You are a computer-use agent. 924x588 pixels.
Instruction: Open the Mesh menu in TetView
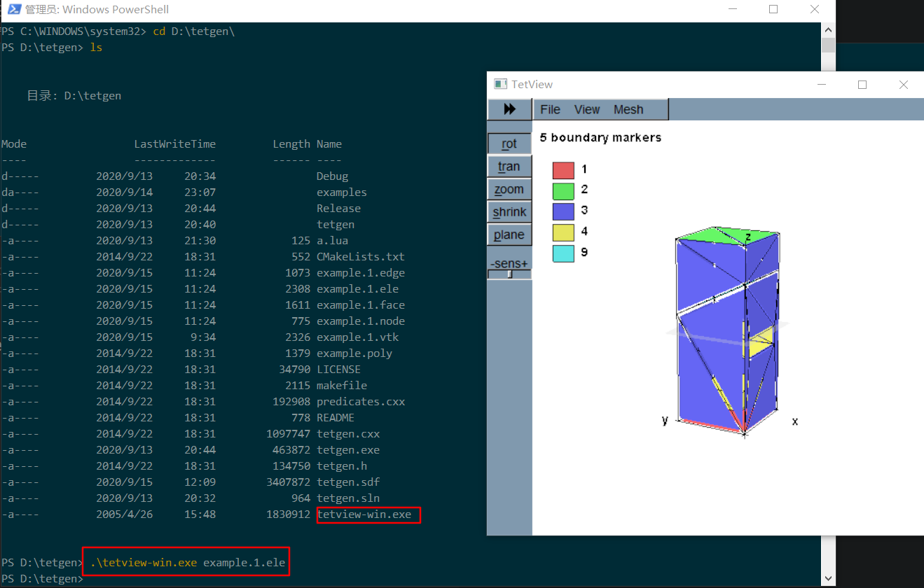pos(628,109)
